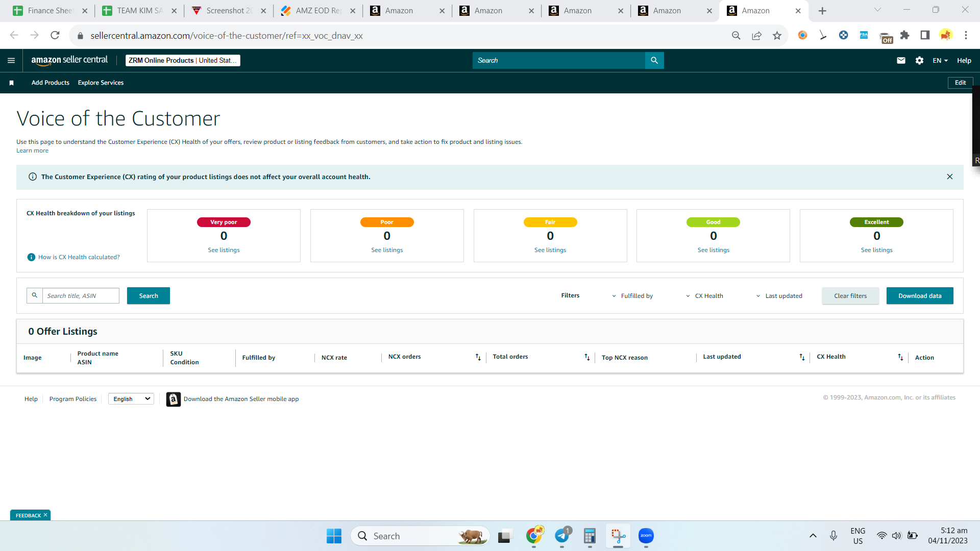Bookmark this page with the star icon
This screenshot has width=980, height=551.
777,35
